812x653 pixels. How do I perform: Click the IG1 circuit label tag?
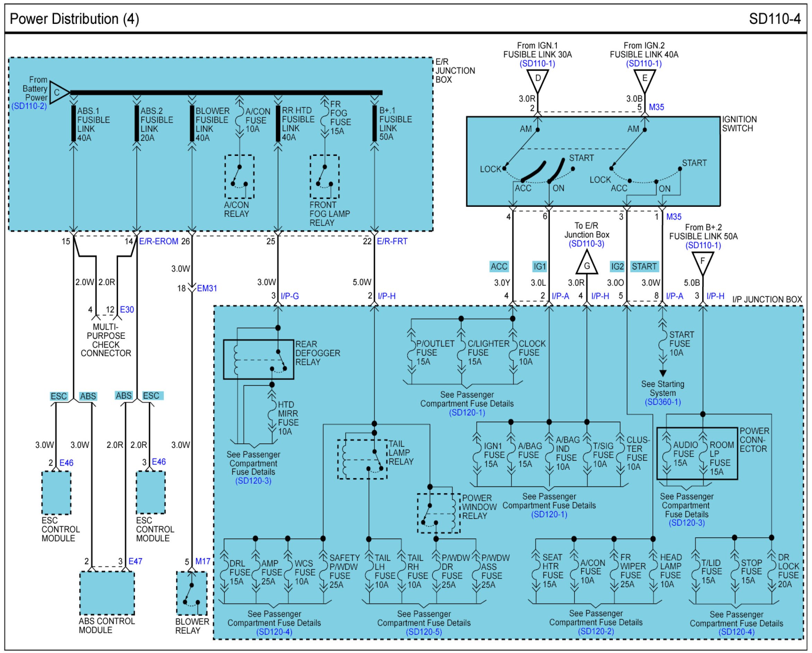(x=539, y=267)
